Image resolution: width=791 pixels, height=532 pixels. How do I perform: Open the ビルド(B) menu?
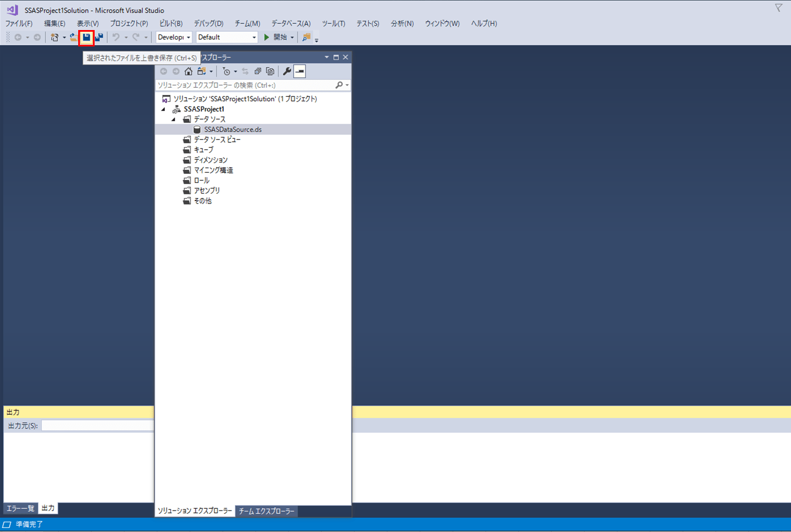pyautogui.click(x=171, y=24)
